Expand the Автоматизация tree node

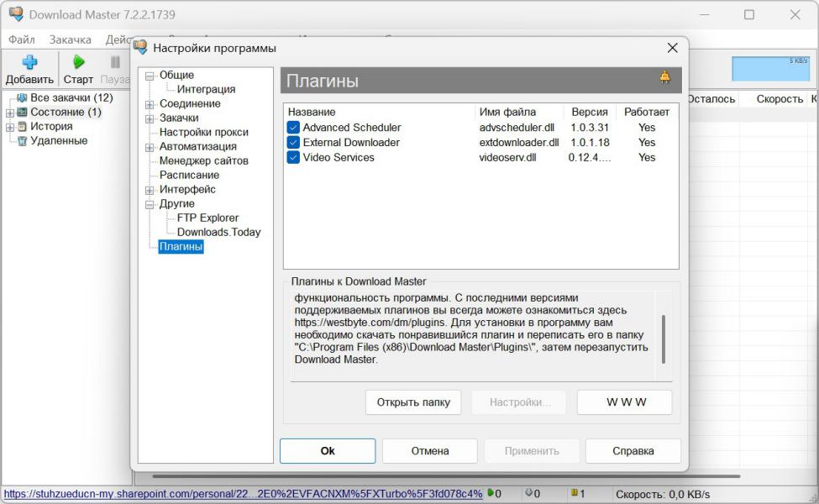pyautogui.click(x=150, y=147)
